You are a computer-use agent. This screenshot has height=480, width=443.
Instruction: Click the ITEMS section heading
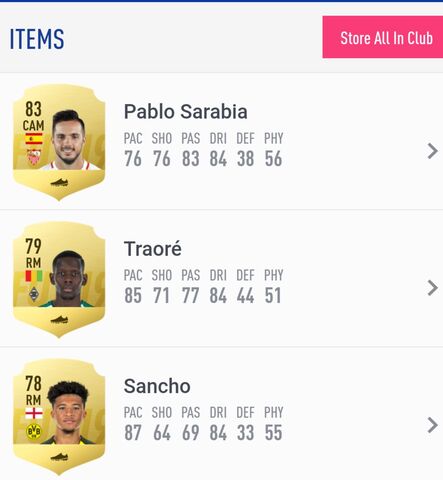pyautogui.click(x=37, y=39)
